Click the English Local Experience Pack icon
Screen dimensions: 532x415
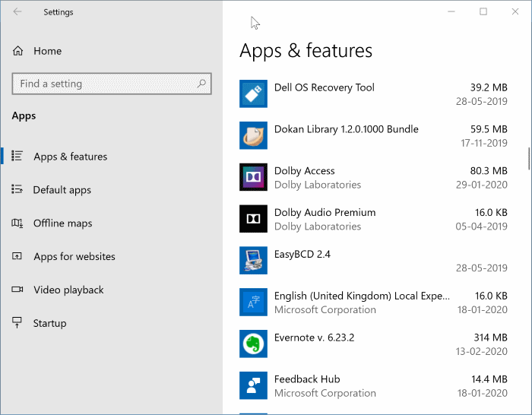point(253,302)
